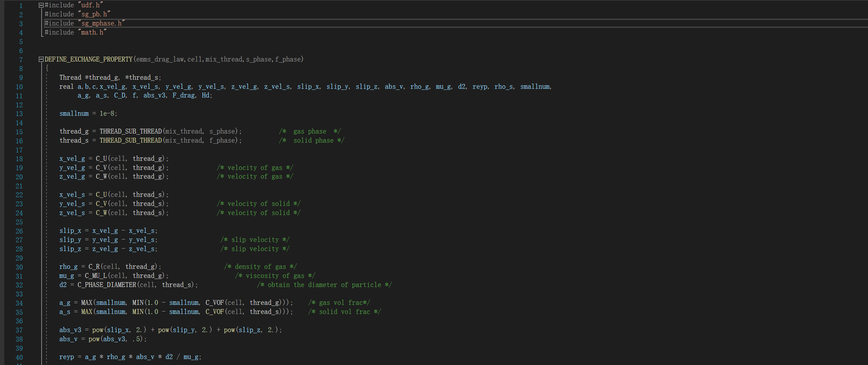Click the DEFINE_EXCHANGE_PROPERTY macro name

(x=88, y=59)
